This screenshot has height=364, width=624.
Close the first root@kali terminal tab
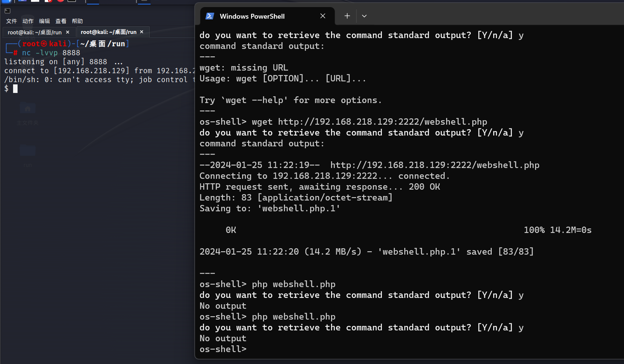[x=68, y=32]
